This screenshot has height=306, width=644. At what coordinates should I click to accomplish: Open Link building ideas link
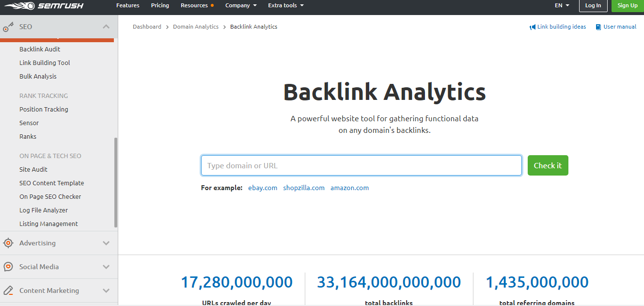(562, 27)
